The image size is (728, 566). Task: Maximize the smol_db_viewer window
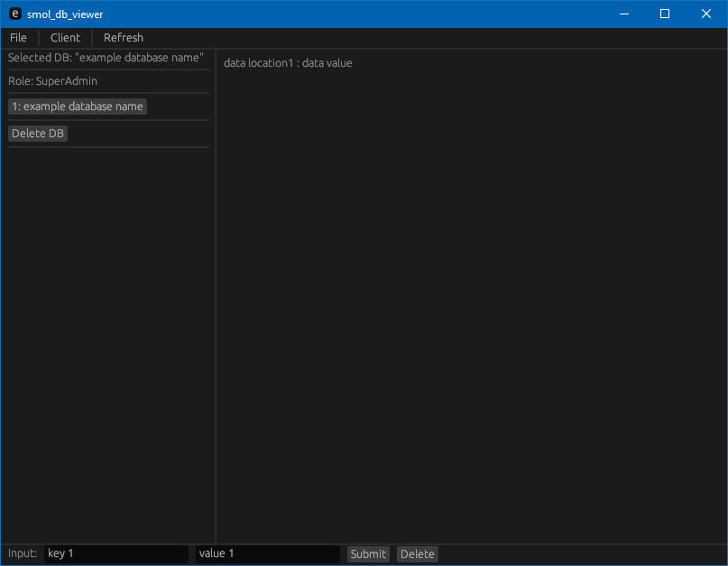tap(665, 14)
